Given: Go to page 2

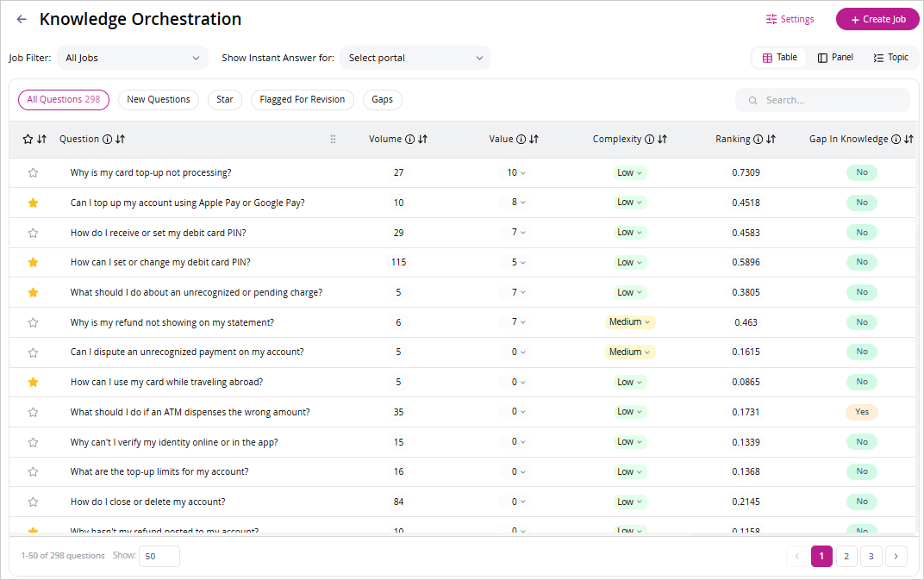Looking at the screenshot, I should pos(846,557).
